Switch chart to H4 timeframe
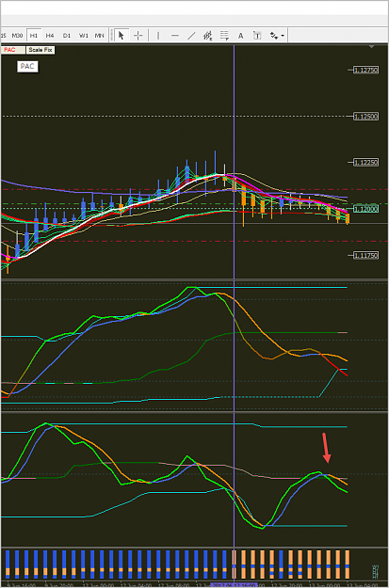 pos(50,36)
